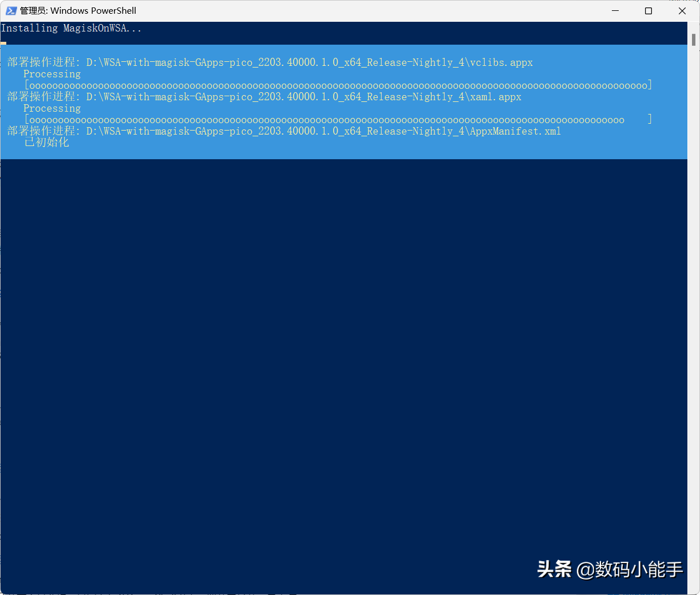
Task: Click the AppxManifest.xml deployment path line
Action: [x=284, y=131]
